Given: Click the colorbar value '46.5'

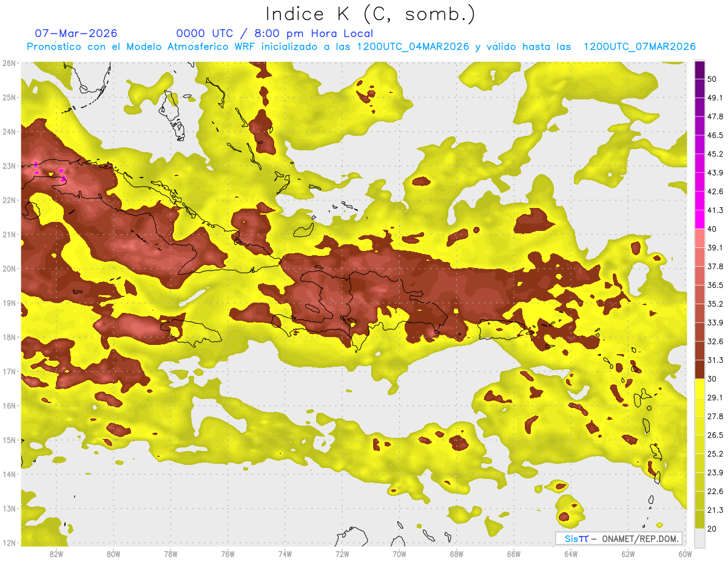Looking at the screenshot, I should point(715,135).
